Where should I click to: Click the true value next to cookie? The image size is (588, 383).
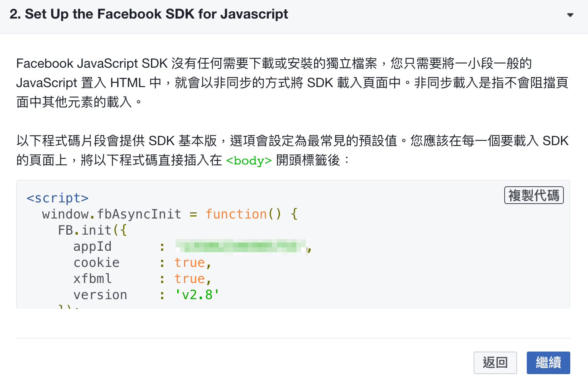coord(190,263)
